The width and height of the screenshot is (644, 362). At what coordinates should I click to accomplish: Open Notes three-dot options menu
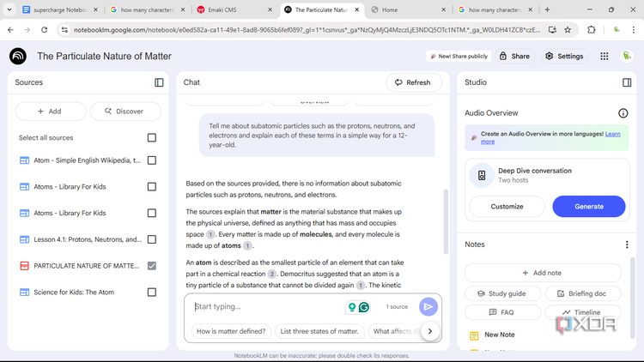tap(627, 244)
